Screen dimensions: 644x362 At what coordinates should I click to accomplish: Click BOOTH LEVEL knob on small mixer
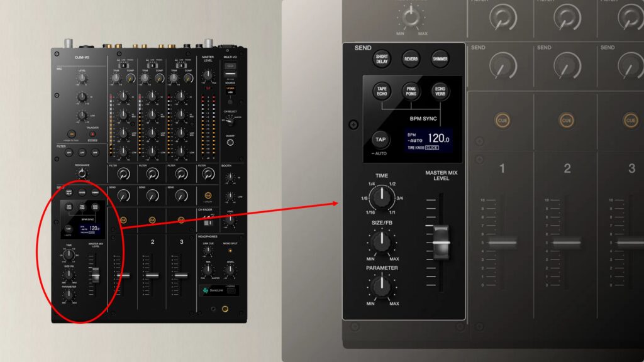click(230, 221)
